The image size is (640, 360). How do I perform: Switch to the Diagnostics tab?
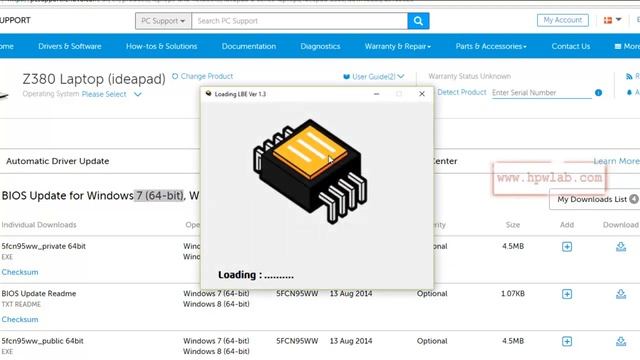pyautogui.click(x=320, y=46)
